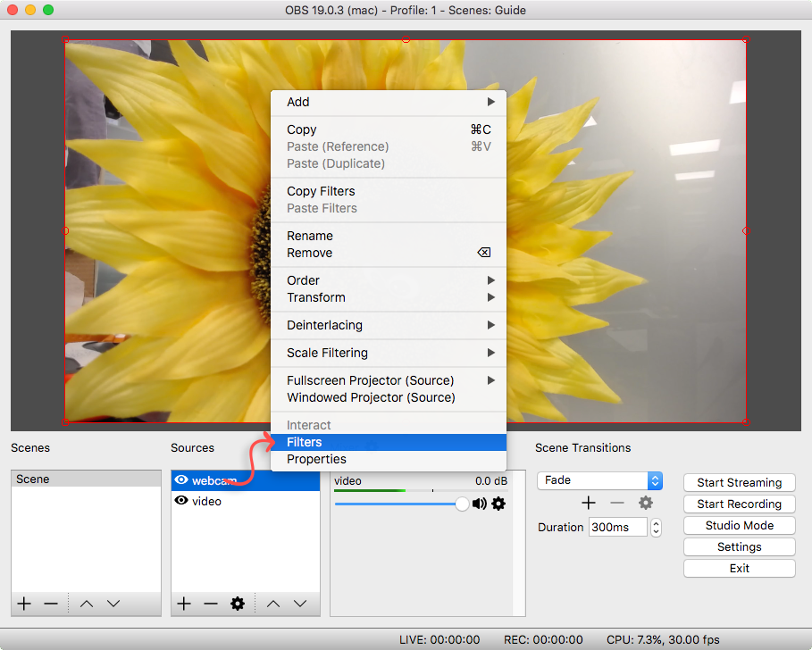The height and width of the screenshot is (650, 812).
Task: Move source down in Sources list
Action: tap(300, 604)
